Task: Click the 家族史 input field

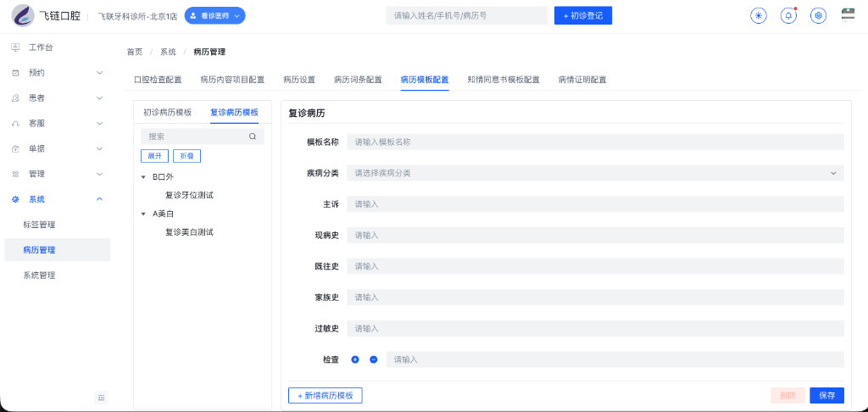Action: [x=595, y=298]
